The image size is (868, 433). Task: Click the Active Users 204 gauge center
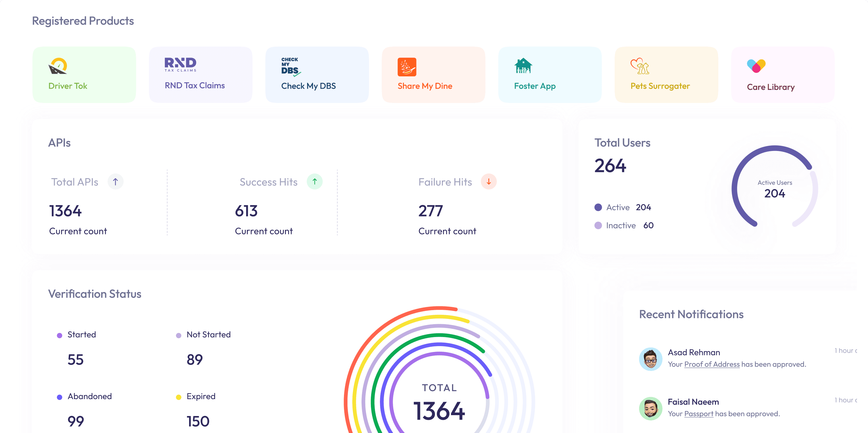tap(775, 189)
